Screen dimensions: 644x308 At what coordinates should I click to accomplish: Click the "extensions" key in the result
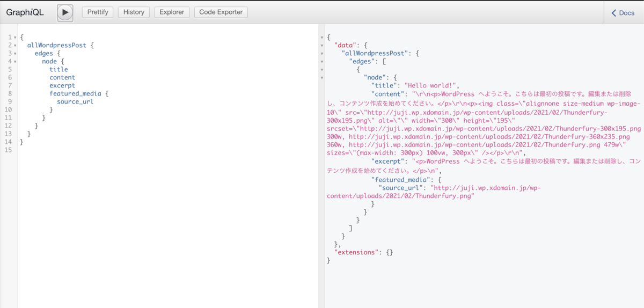pyautogui.click(x=356, y=252)
